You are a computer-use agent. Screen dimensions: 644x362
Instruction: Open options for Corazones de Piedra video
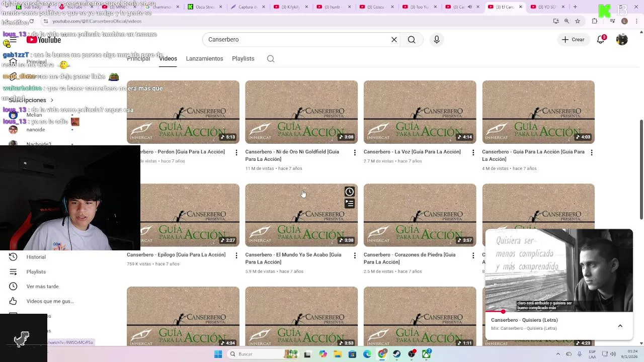[x=473, y=255]
